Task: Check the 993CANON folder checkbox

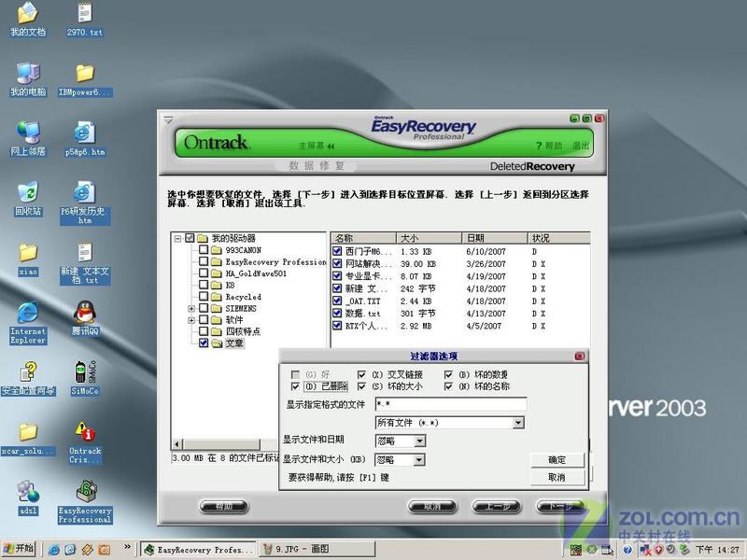Action: pyautogui.click(x=204, y=249)
